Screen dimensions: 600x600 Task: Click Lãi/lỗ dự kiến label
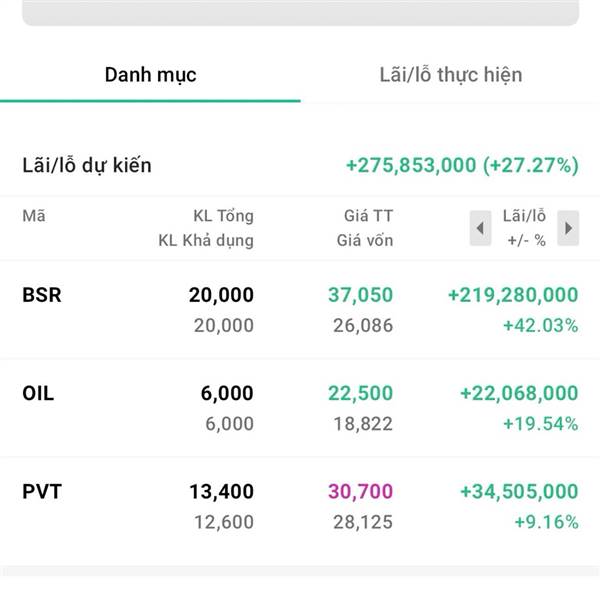pos(87,166)
